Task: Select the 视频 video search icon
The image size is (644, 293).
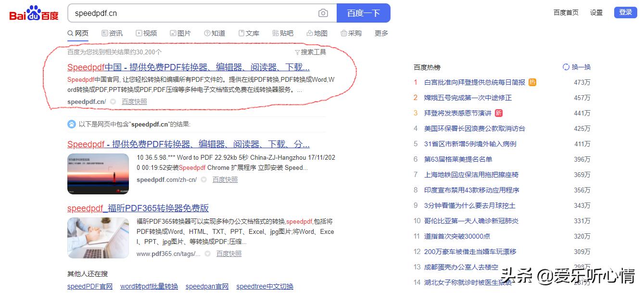Action: click(139, 33)
